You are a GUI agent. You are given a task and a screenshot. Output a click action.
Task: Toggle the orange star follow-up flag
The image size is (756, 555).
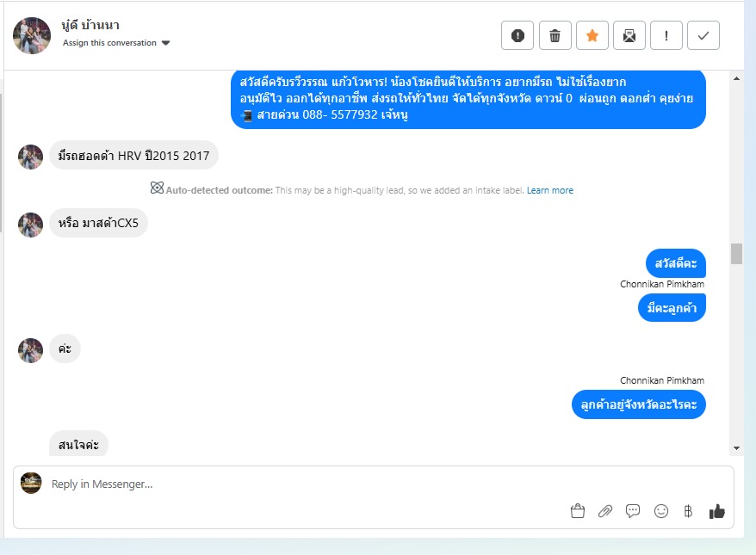click(592, 35)
